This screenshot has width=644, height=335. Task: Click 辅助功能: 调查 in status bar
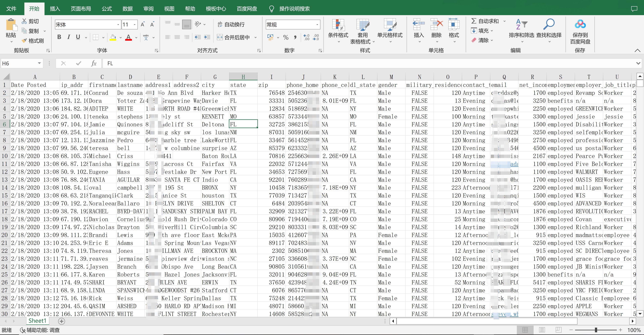[40, 330]
